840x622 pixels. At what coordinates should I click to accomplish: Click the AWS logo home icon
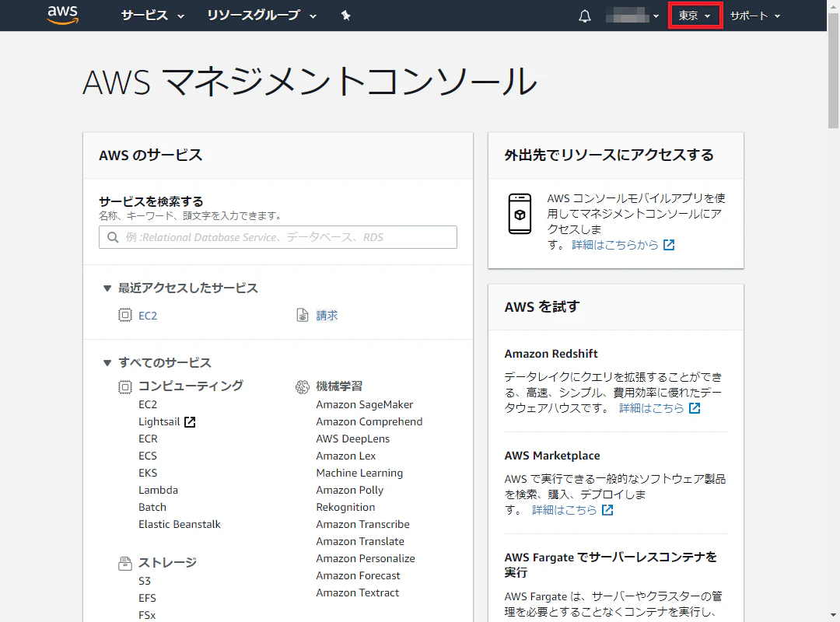click(63, 15)
